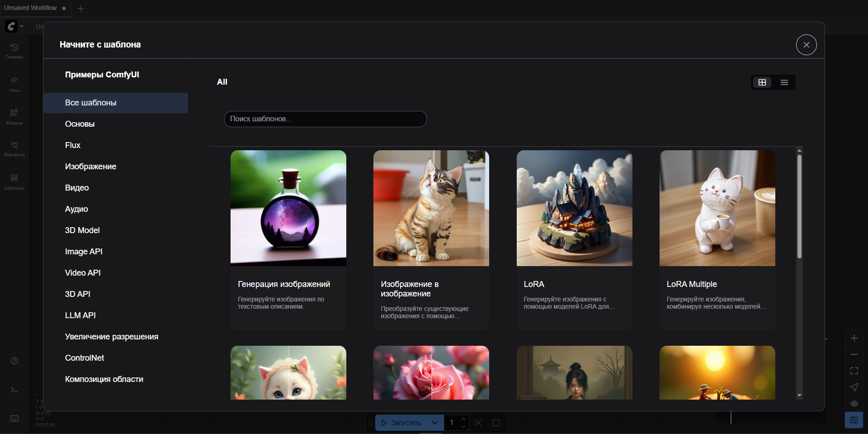Click the Примеры ComfyUI heading
The image size is (868, 434).
102,75
